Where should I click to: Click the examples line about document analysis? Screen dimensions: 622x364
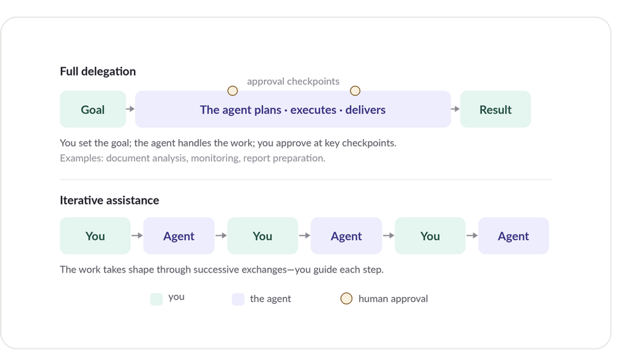coord(192,158)
